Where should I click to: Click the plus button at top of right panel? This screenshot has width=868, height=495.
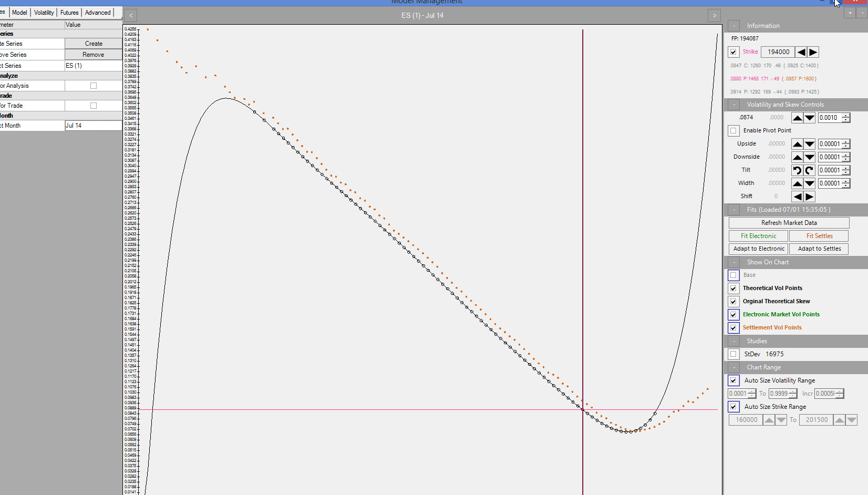pos(850,13)
